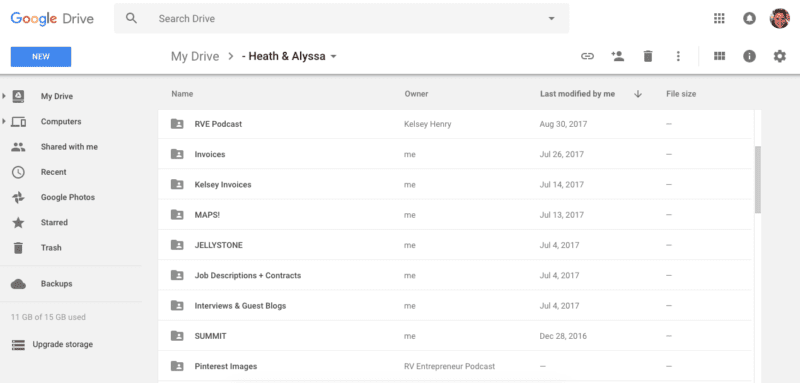Viewport: 800px width, 383px height.
Task: Click the MAPS! folder icon
Action: click(x=177, y=215)
